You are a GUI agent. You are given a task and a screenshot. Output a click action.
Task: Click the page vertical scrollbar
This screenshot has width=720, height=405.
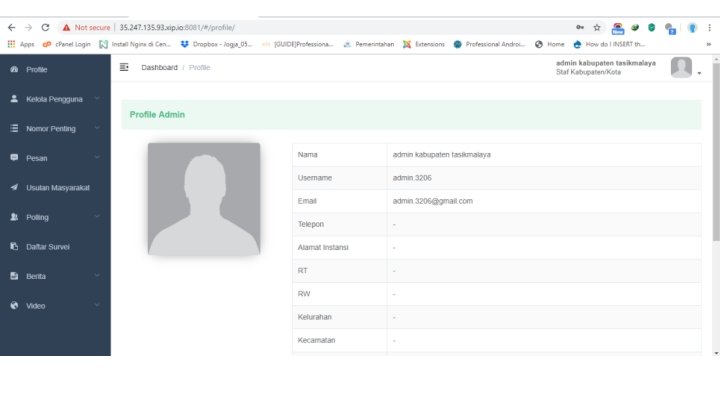pyautogui.click(x=716, y=152)
